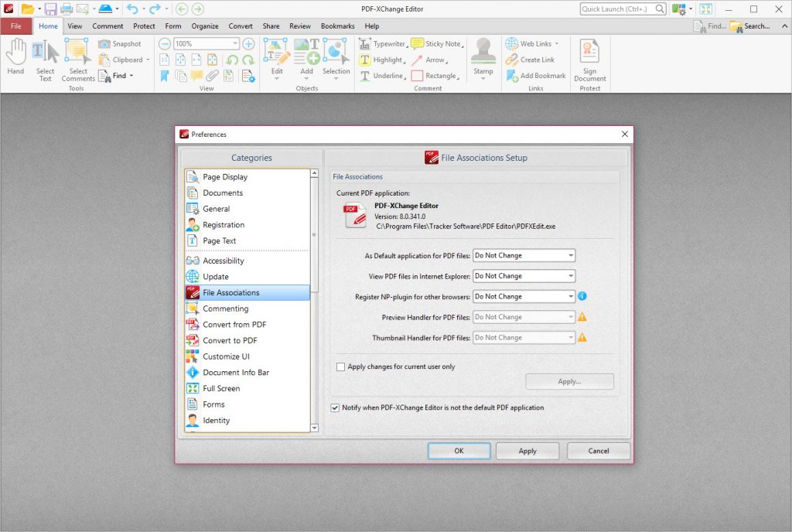Click the Save icon in quick toolbar

[50, 9]
